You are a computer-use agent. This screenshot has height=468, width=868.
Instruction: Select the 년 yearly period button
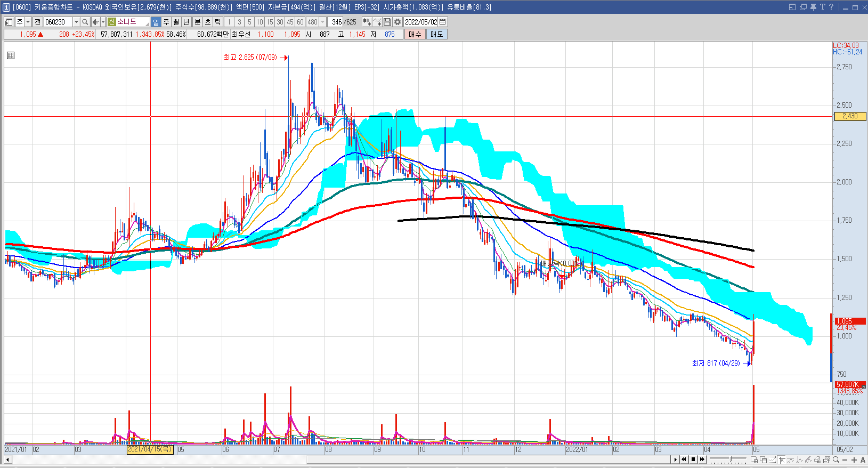[186, 22]
